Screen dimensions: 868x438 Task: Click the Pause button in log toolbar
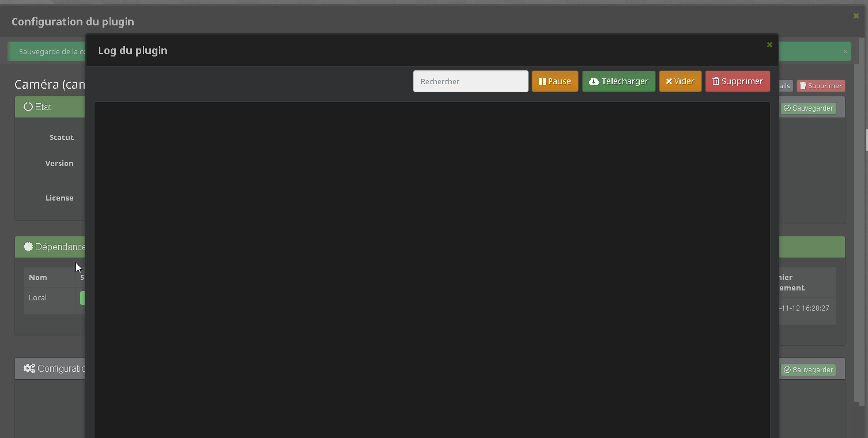554,81
